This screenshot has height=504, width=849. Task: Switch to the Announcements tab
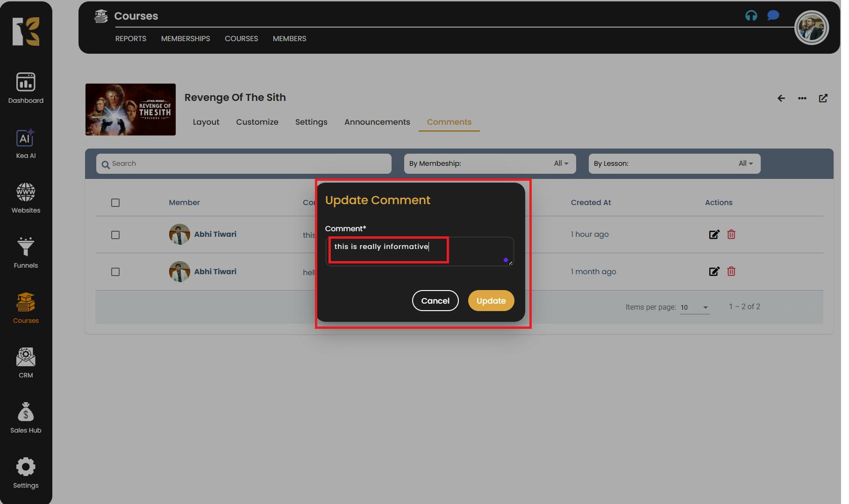point(377,122)
